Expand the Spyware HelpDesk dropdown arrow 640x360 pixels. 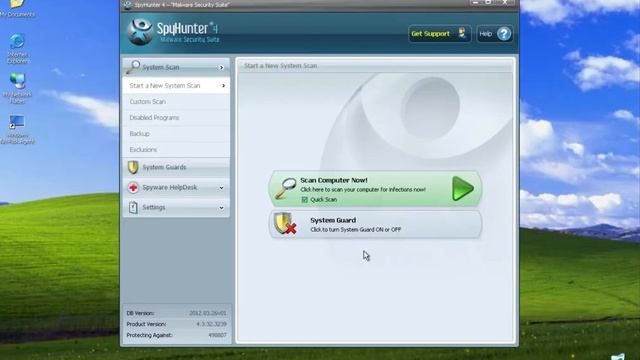pyautogui.click(x=221, y=188)
